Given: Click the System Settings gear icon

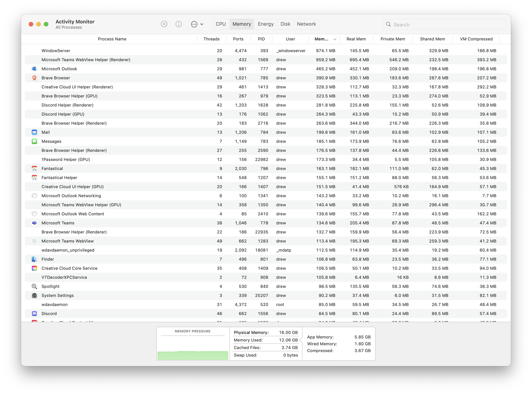Looking at the screenshot, I should point(34,295).
